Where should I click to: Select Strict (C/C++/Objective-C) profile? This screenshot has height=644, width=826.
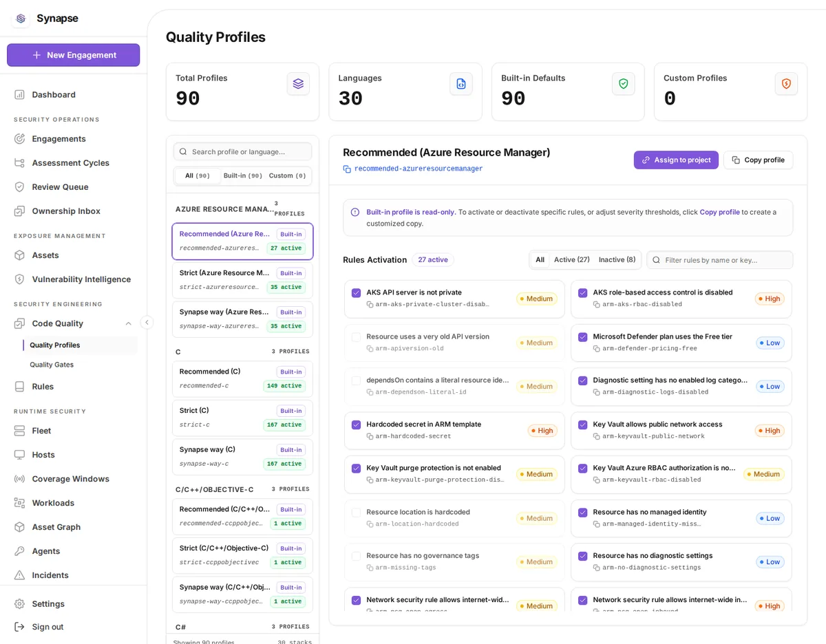coord(242,556)
